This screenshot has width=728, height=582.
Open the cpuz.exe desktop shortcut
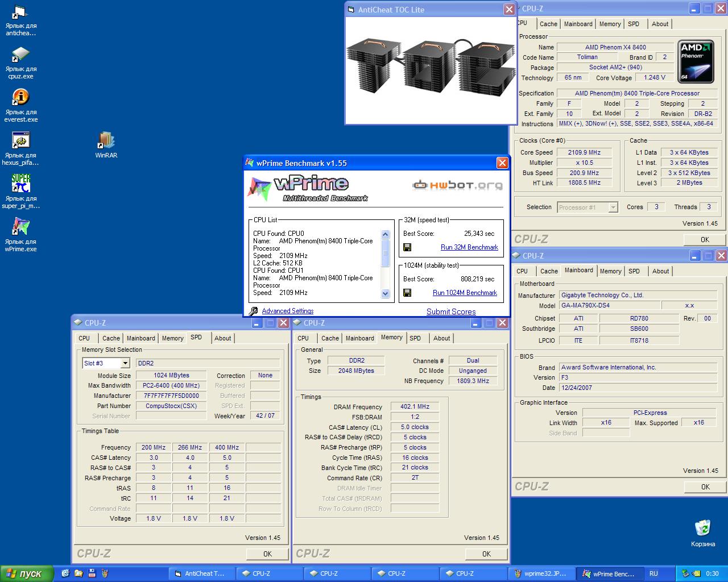[x=20, y=64]
